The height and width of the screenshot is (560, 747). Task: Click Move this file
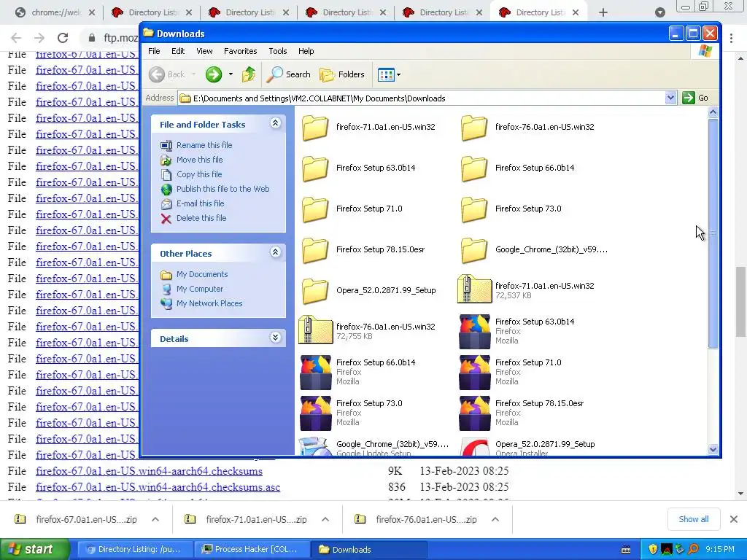coord(200,160)
